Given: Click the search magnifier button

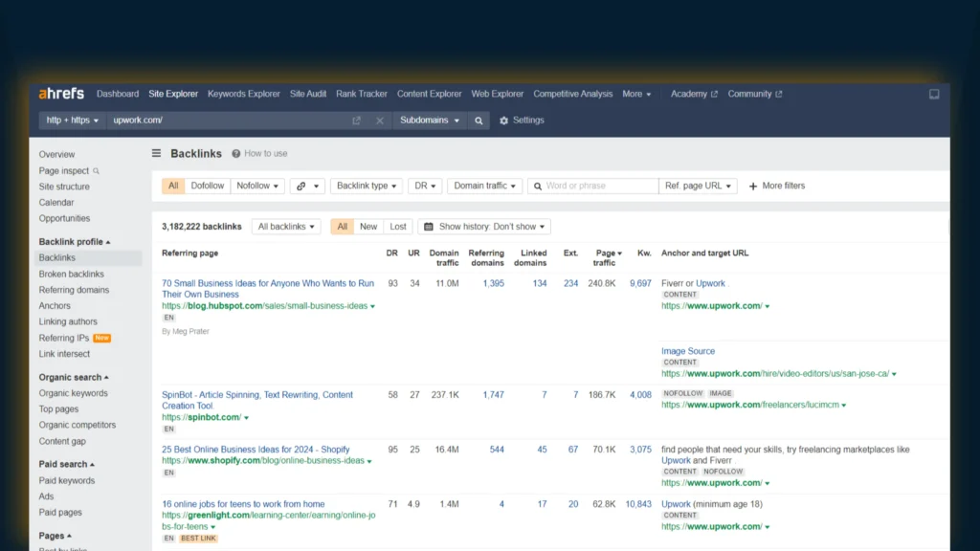Looking at the screenshot, I should 479,121.
